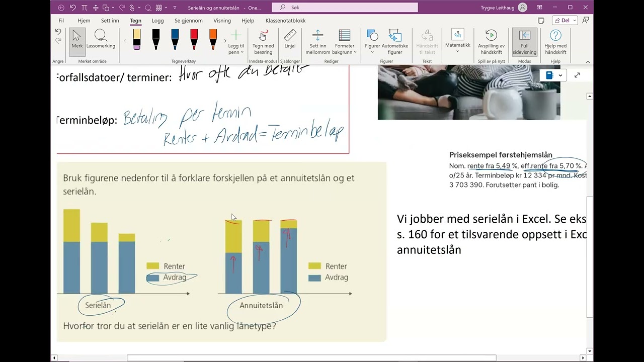The height and width of the screenshot is (362, 644).
Task: Expand page to full screen arrows
Action: (577, 75)
